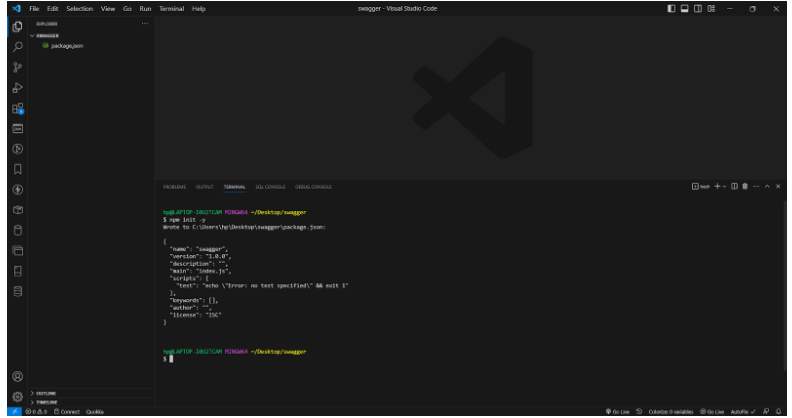This screenshot has width=792, height=418.
Task: Open the Source Control view
Action: (17, 67)
